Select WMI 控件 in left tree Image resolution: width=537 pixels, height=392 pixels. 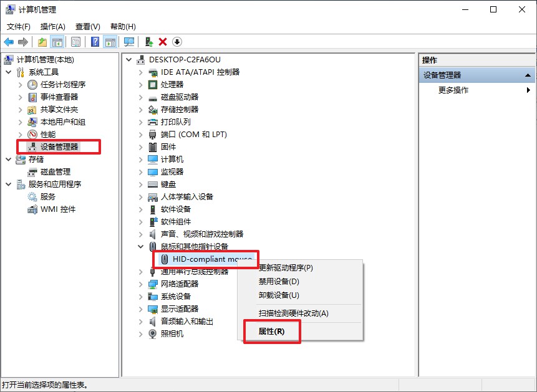pyautogui.click(x=58, y=209)
